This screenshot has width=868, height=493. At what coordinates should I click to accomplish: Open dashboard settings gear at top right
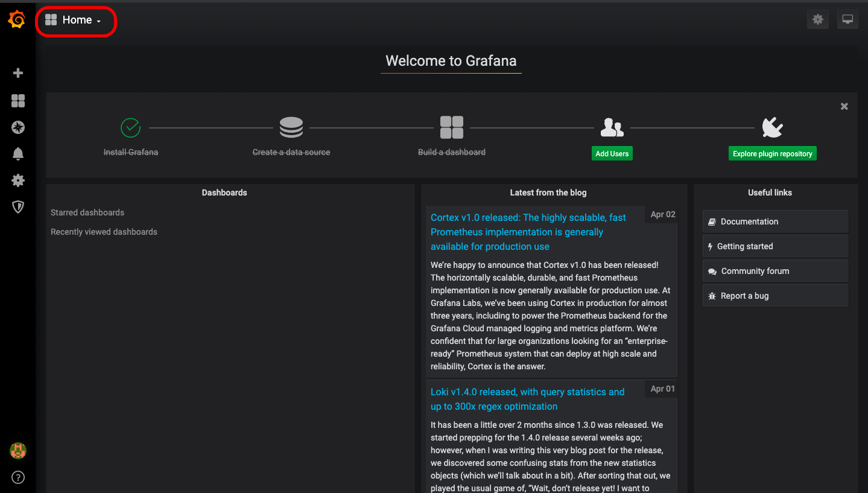click(818, 19)
